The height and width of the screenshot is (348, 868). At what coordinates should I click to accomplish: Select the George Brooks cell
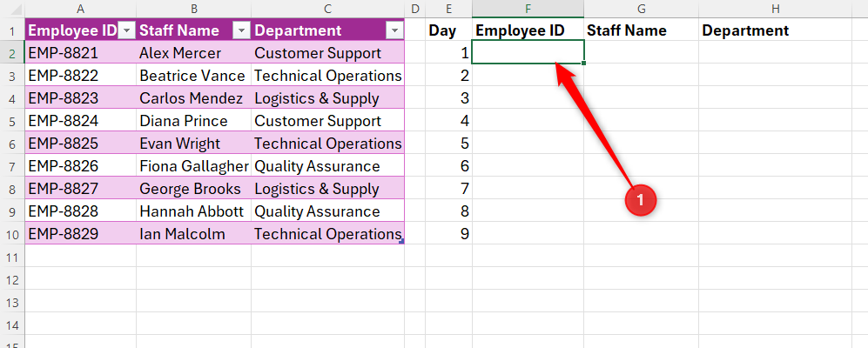tap(194, 189)
